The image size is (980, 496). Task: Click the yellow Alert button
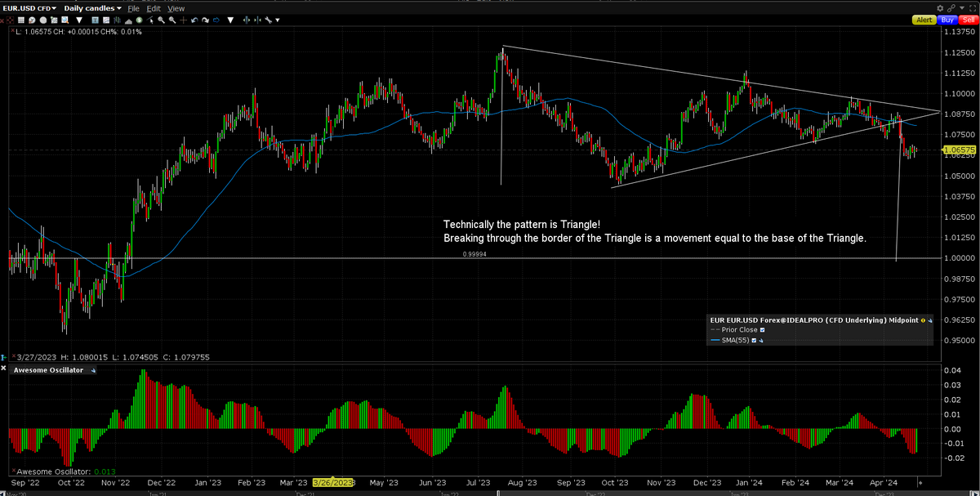[x=924, y=20]
